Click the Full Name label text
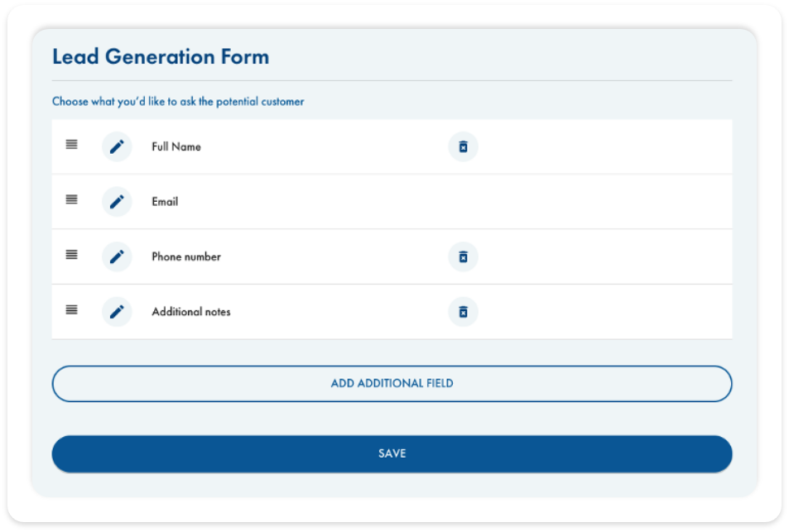The width and height of the screenshot is (789, 532). tap(175, 146)
